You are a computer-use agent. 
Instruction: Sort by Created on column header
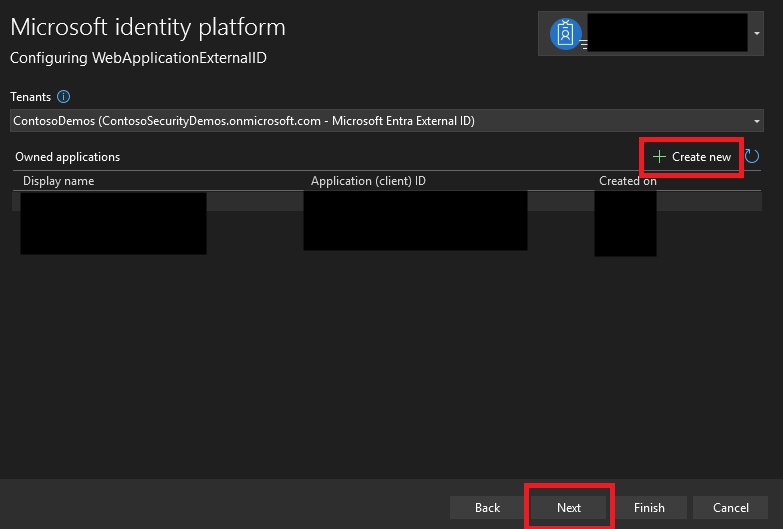(x=628, y=181)
